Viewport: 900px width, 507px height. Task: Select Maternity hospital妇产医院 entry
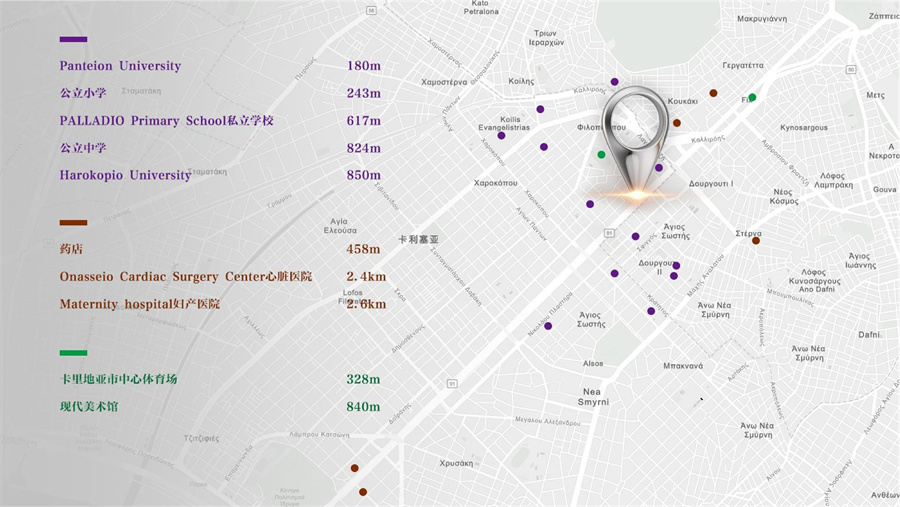pyautogui.click(x=139, y=304)
